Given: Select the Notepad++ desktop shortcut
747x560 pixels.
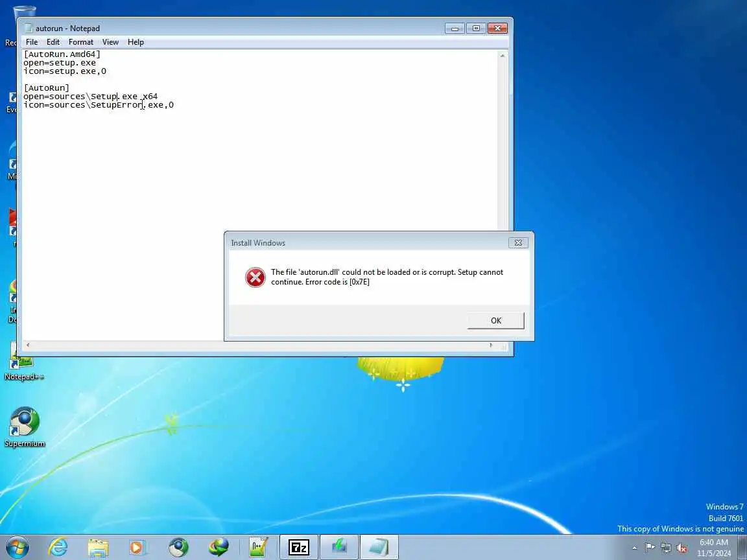Looking at the screenshot, I should coord(24,362).
